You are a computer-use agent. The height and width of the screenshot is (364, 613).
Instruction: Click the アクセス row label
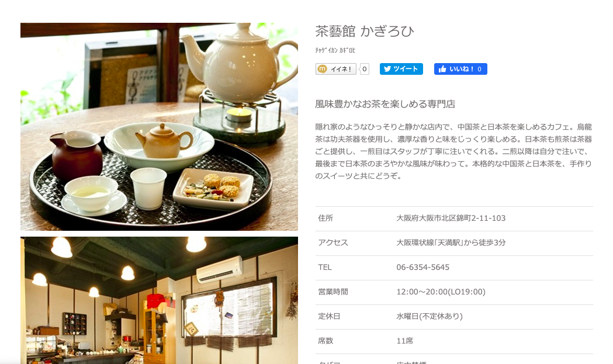(x=333, y=243)
